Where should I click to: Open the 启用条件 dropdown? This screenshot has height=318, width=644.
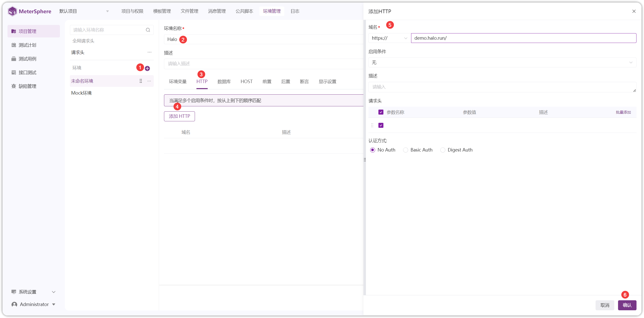tap(502, 62)
